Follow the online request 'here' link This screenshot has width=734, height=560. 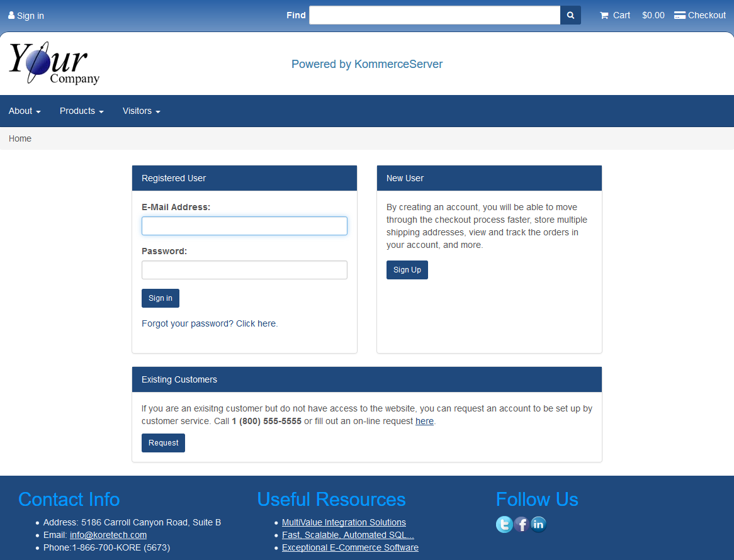coord(424,421)
